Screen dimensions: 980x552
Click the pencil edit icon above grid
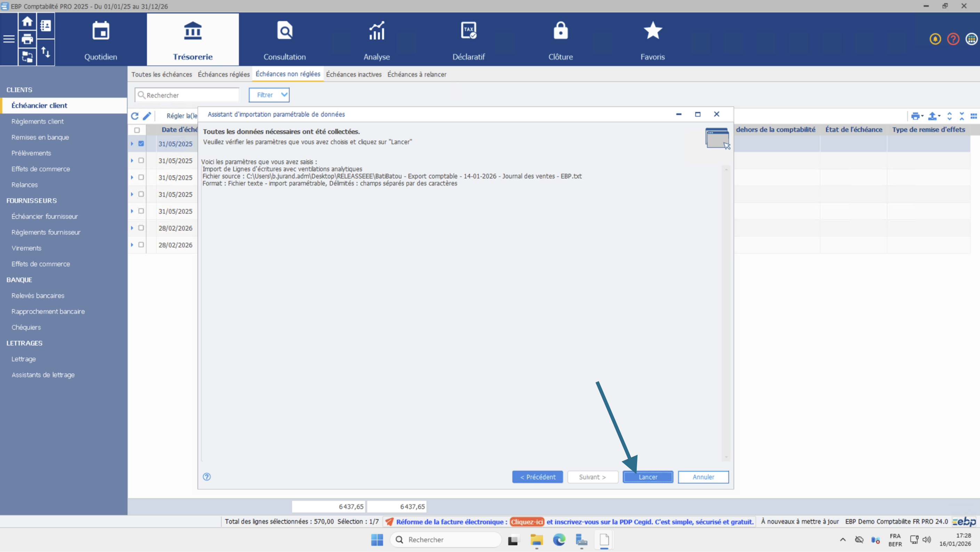click(x=147, y=116)
